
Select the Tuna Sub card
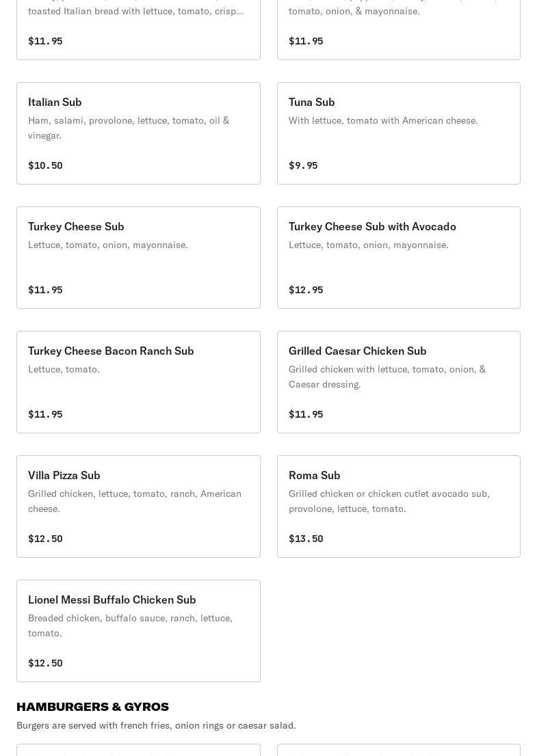coord(399,133)
